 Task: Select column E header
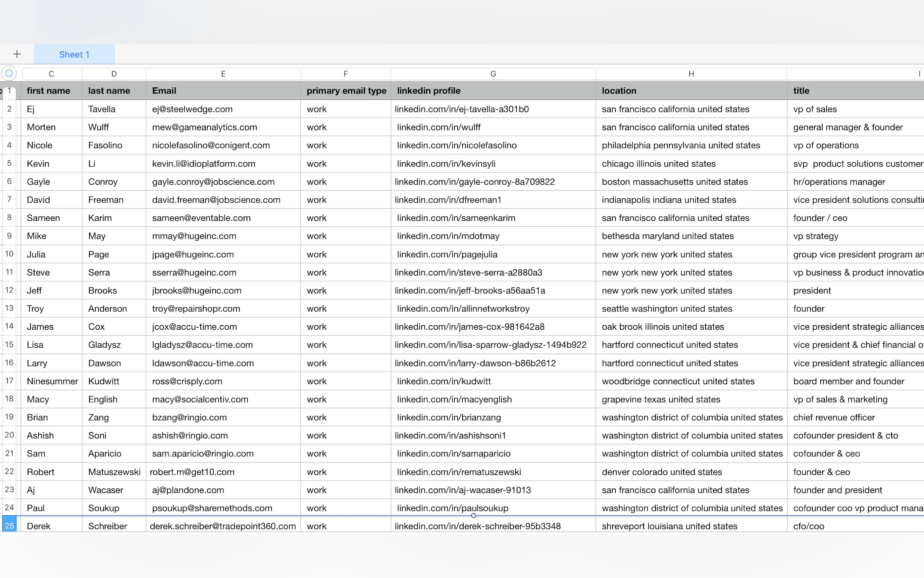coord(223,74)
